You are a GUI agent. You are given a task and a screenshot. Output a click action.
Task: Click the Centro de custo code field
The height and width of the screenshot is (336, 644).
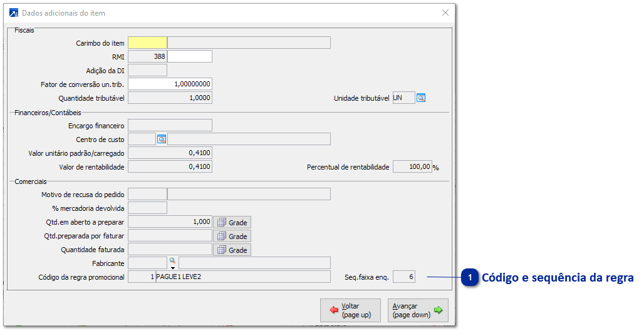(142, 139)
